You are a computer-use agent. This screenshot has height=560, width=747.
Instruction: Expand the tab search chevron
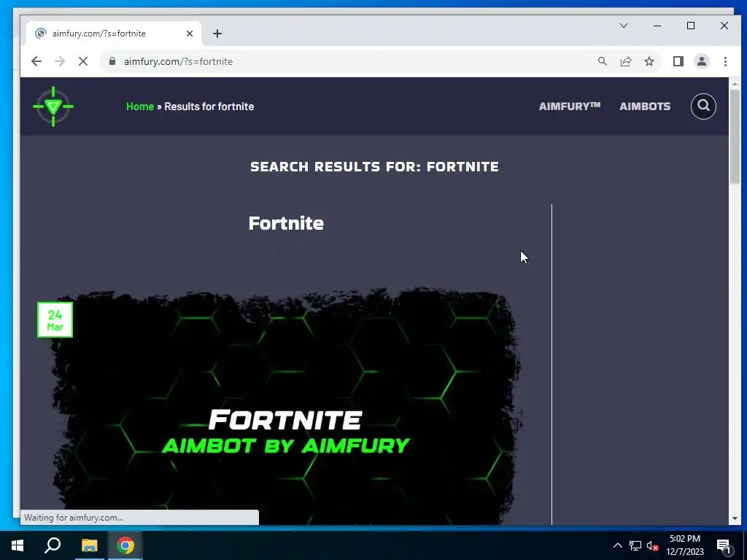click(x=623, y=26)
